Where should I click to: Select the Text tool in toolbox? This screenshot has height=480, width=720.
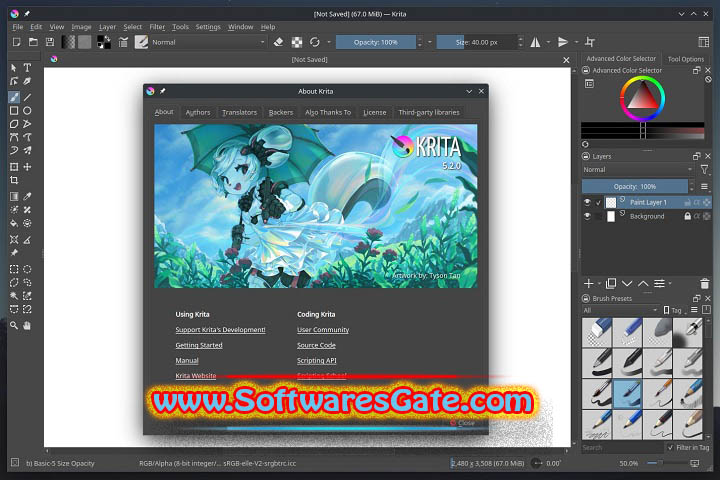(27, 68)
